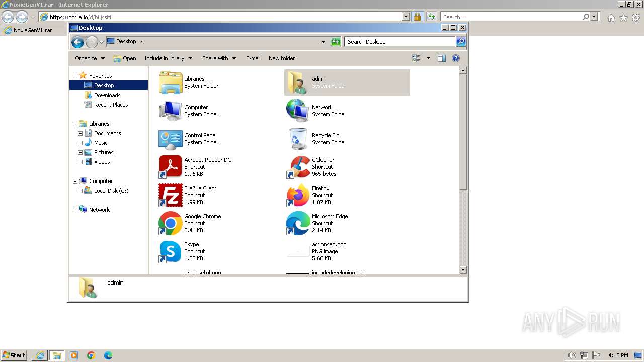
Task: Collapse the Libraries tree group
Action: [75, 124]
